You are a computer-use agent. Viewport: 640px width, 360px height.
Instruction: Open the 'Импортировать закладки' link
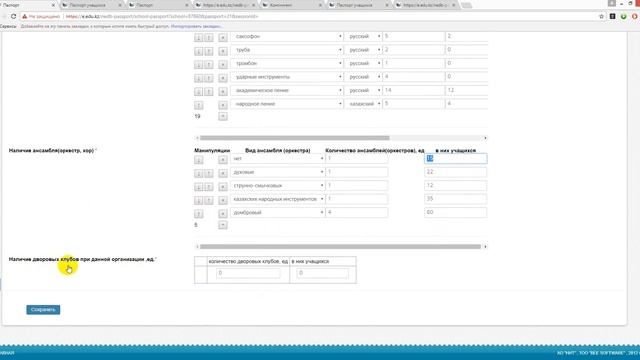click(x=196, y=26)
